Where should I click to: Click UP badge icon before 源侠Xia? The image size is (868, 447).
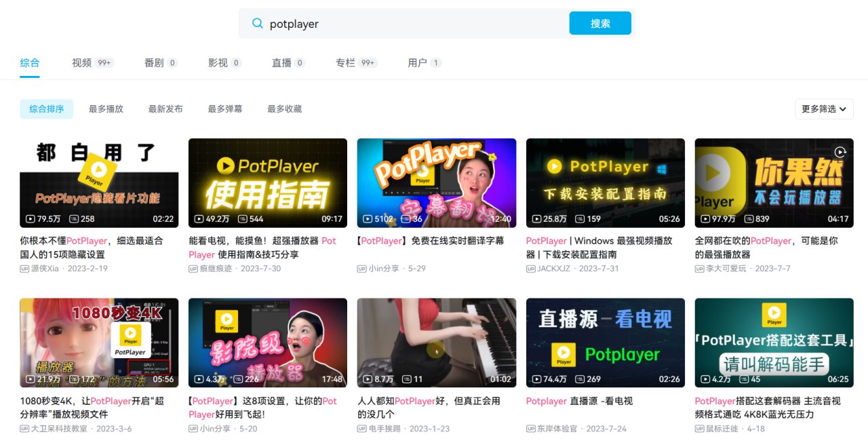24,269
